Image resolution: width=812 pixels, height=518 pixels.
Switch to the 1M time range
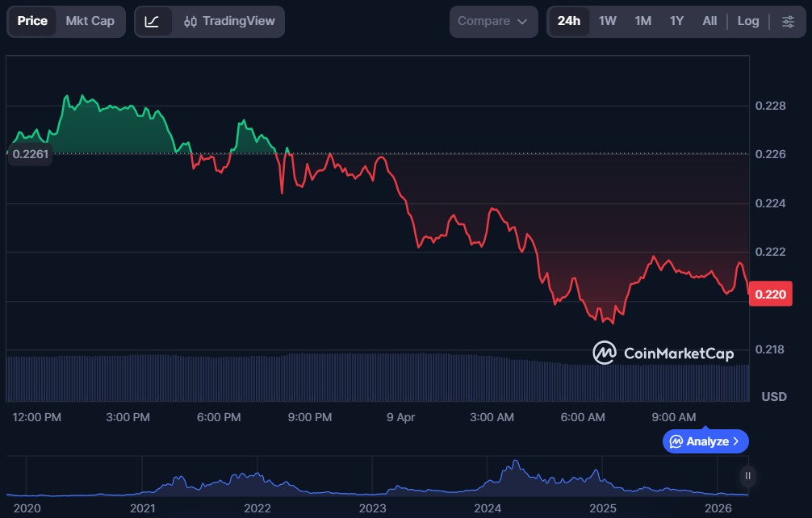click(x=642, y=21)
